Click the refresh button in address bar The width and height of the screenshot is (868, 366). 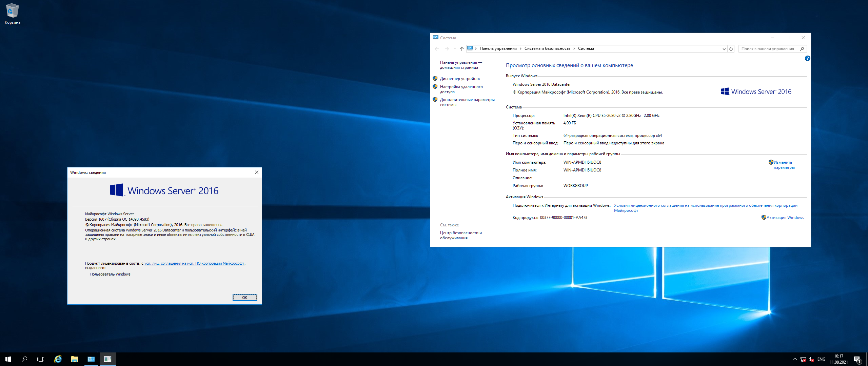[731, 49]
